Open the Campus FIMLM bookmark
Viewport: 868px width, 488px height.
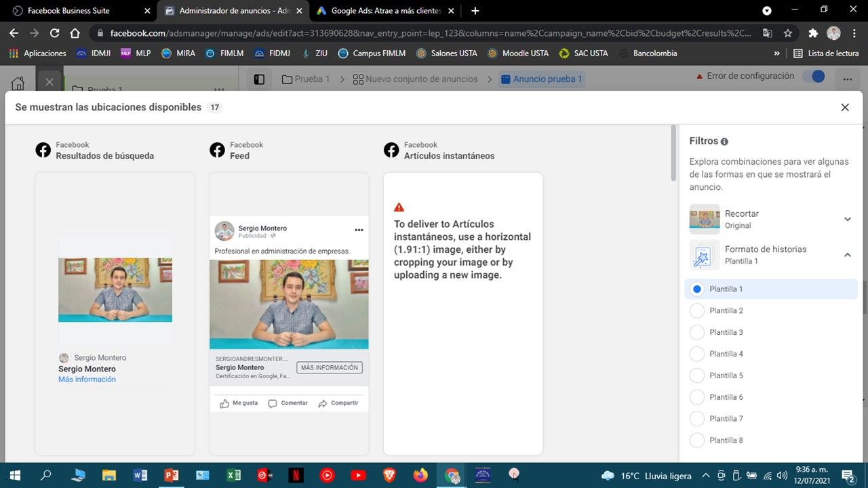pyautogui.click(x=372, y=53)
